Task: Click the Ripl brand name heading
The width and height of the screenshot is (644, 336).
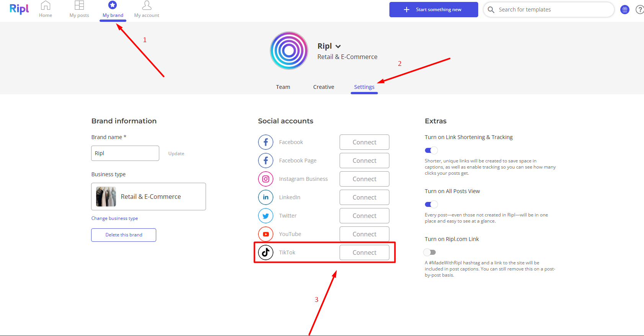Action: pos(325,46)
